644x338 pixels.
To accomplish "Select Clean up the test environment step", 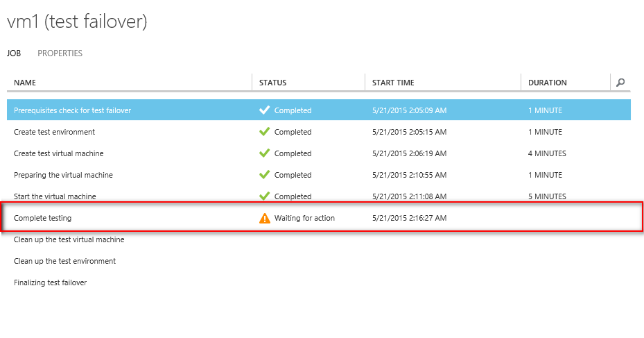I will click(x=65, y=261).
